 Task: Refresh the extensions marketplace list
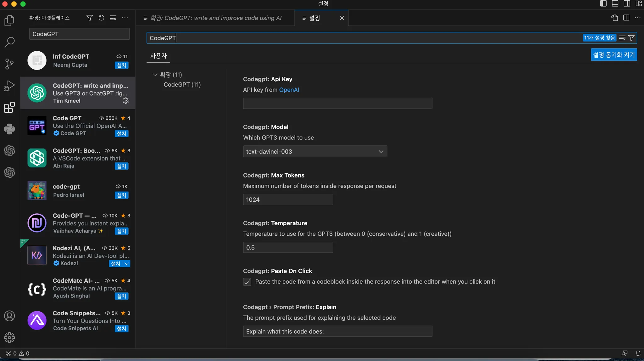[101, 18]
